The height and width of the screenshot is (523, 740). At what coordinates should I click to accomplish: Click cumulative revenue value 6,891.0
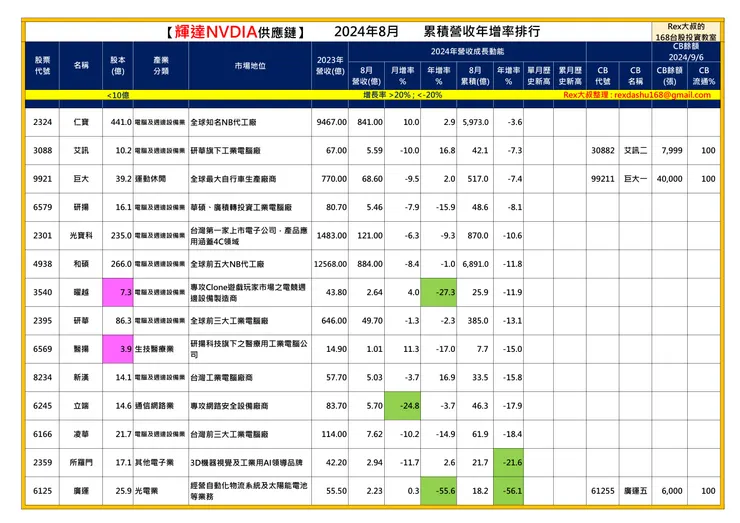(476, 264)
